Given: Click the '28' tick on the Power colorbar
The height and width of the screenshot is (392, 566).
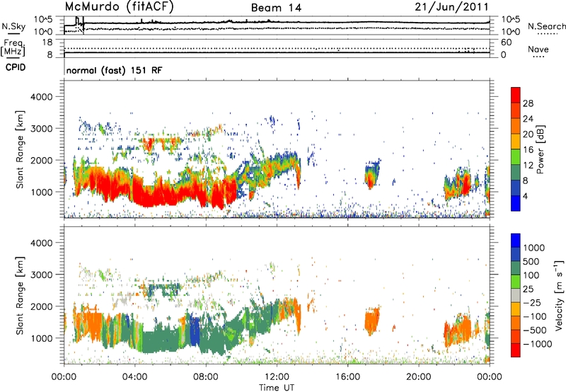Looking at the screenshot, I should coord(528,103).
